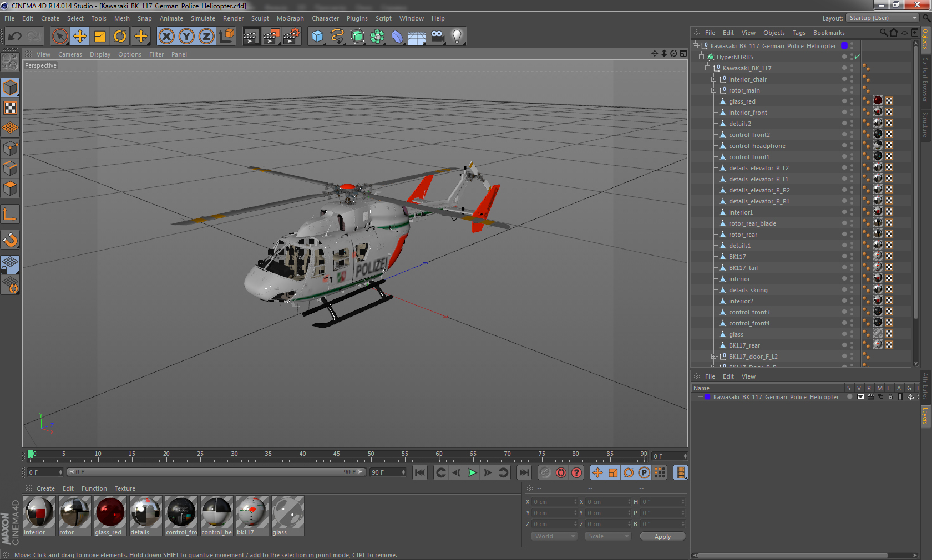The height and width of the screenshot is (560, 932).
Task: Expand the interior_chair group
Action: pos(713,79)
